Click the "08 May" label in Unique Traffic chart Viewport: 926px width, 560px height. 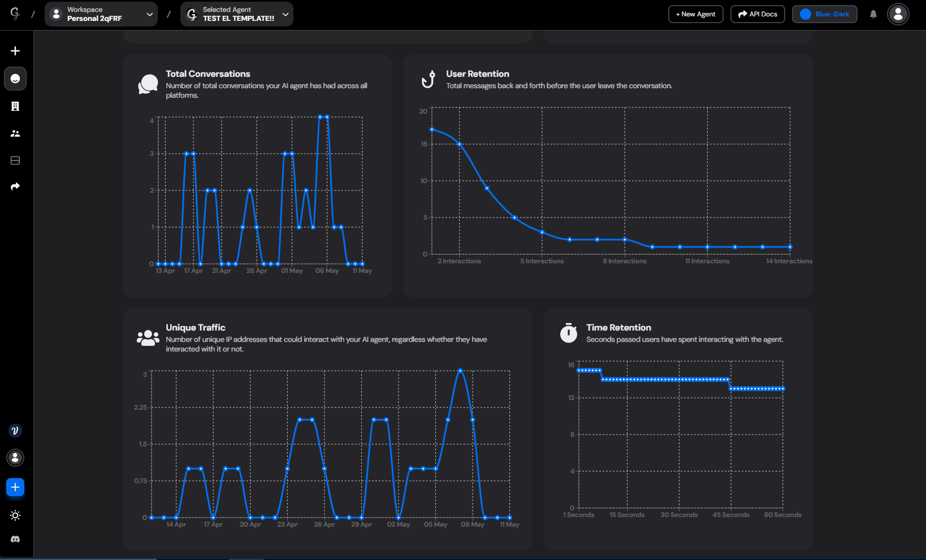[x=473, y=524]
